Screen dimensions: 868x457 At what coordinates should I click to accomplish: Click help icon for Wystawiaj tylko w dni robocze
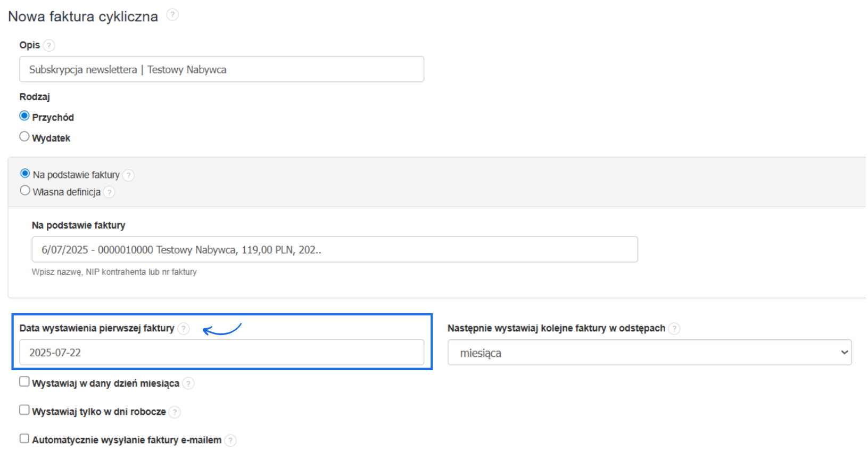[x=175, y=412]
